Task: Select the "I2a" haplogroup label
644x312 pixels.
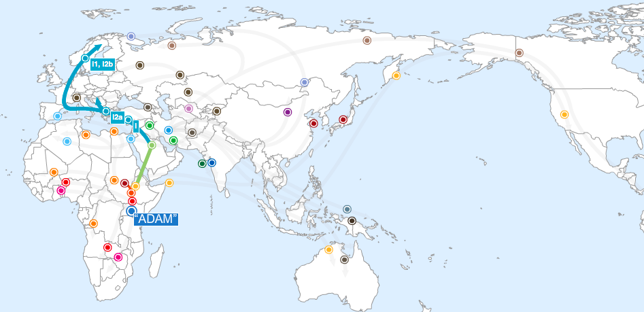Action: click(x=118, y=118)
